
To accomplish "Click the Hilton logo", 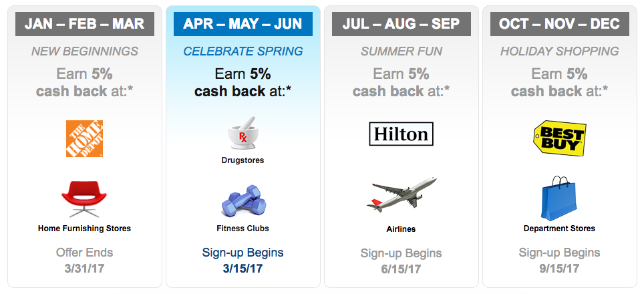I will (x=401, y=134).
